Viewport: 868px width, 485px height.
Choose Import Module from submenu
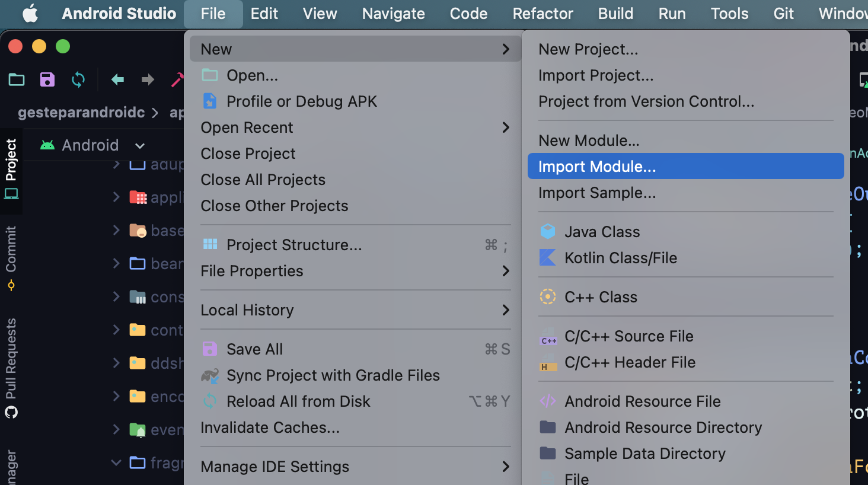pos(597,167)
